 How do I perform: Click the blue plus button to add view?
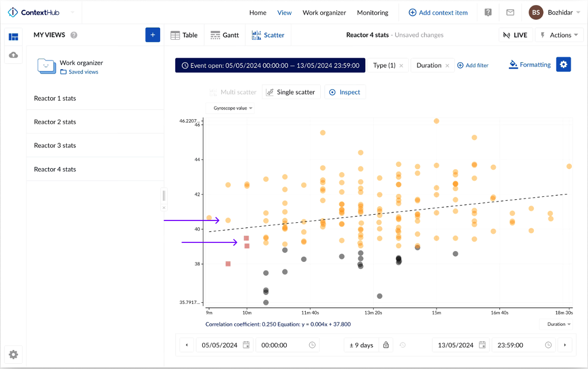point(153,35)
